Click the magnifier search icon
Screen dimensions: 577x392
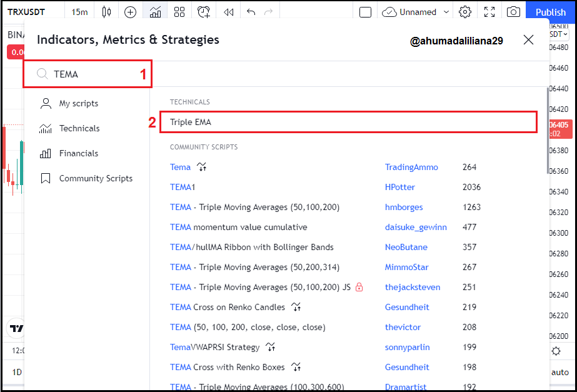tap(43, 74)
